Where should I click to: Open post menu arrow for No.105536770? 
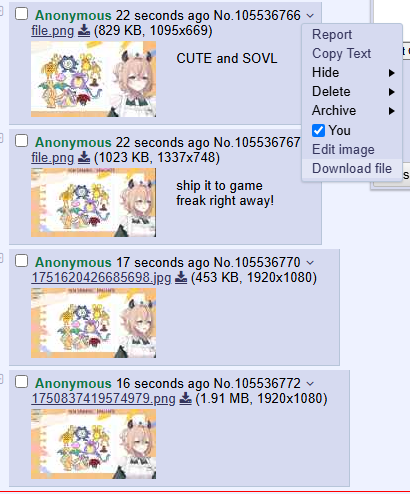click(310, 263)
